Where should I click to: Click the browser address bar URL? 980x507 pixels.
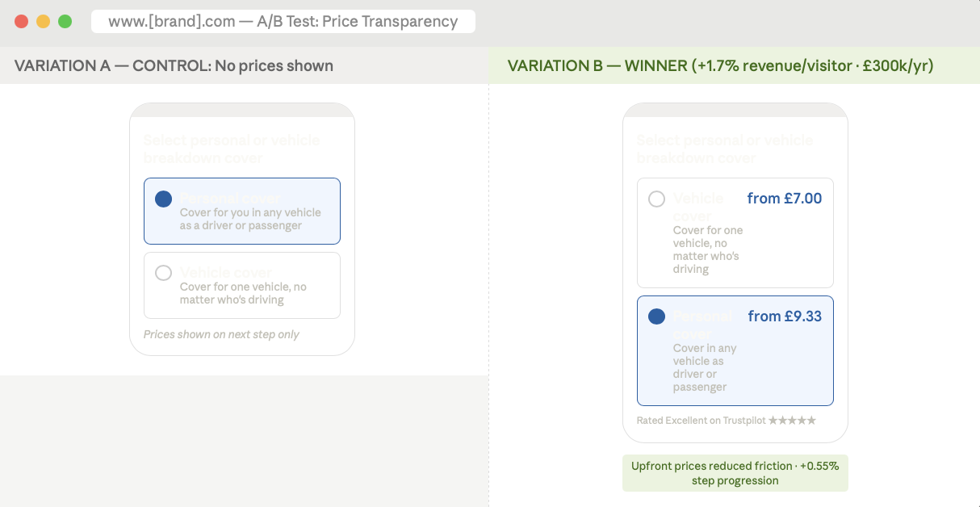coord(283,22)
